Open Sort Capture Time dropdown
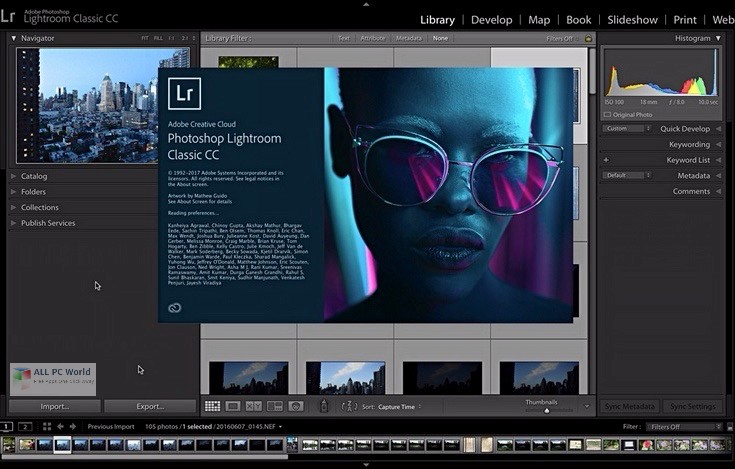The width and height of the screenshot is (735, 469). click(x=399, y=407)
